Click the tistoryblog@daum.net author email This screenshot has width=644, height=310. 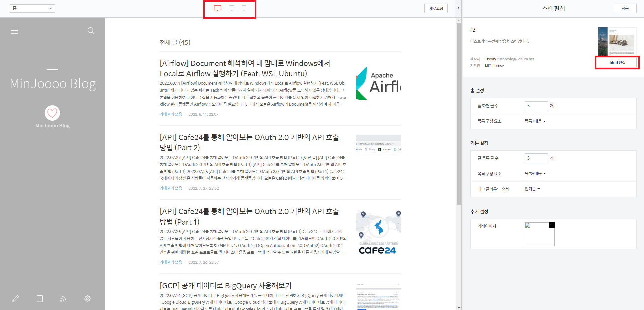516,59
